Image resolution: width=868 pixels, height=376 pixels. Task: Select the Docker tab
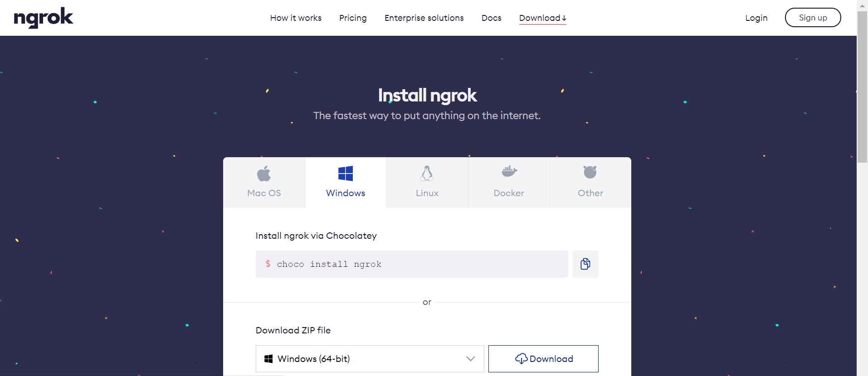509,183
